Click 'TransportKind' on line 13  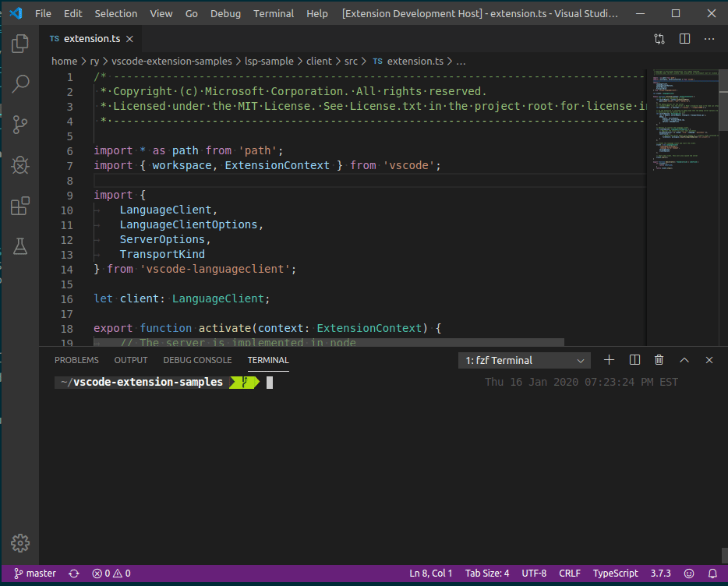[162, 255]
